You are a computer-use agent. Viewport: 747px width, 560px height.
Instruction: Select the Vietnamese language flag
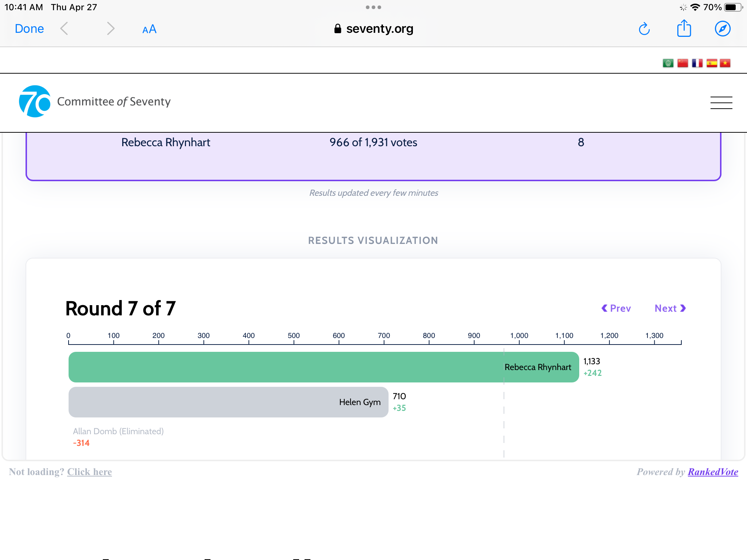click(x=725, y=63)
